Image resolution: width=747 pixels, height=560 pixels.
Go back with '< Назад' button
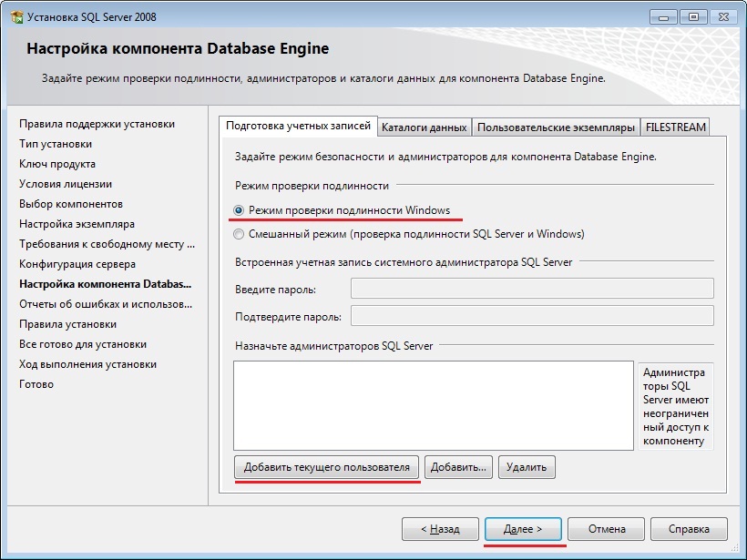pyautogui.click(x=440, y=529)
